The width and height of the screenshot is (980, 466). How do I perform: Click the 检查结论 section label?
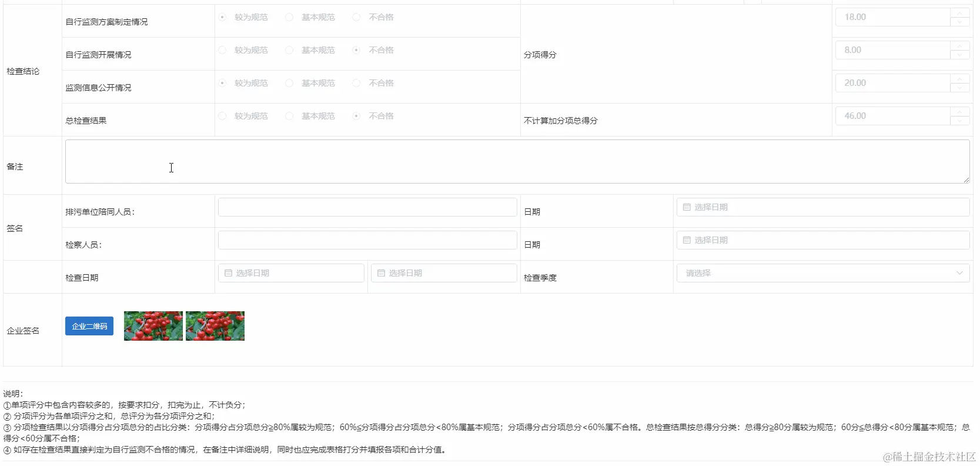(23, 71)
